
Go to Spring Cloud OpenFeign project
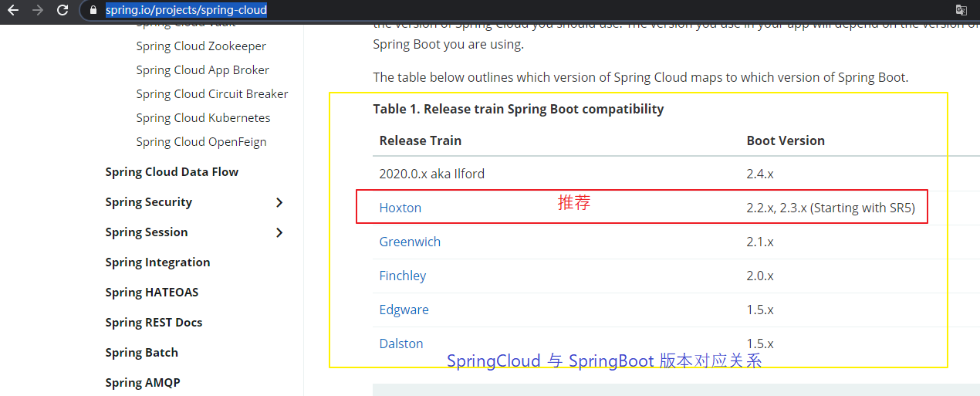click(201, 142)
